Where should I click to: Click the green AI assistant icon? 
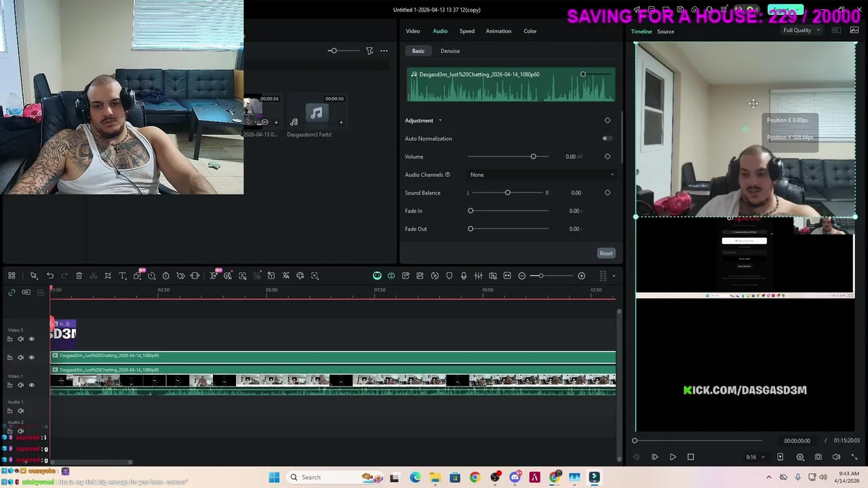pyautogui.click(x=377, y=276)
